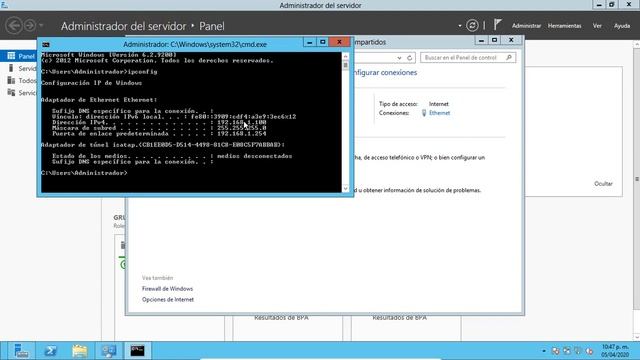Open Opciones de Internet link
640x360 pixels.
coord(168,299)
